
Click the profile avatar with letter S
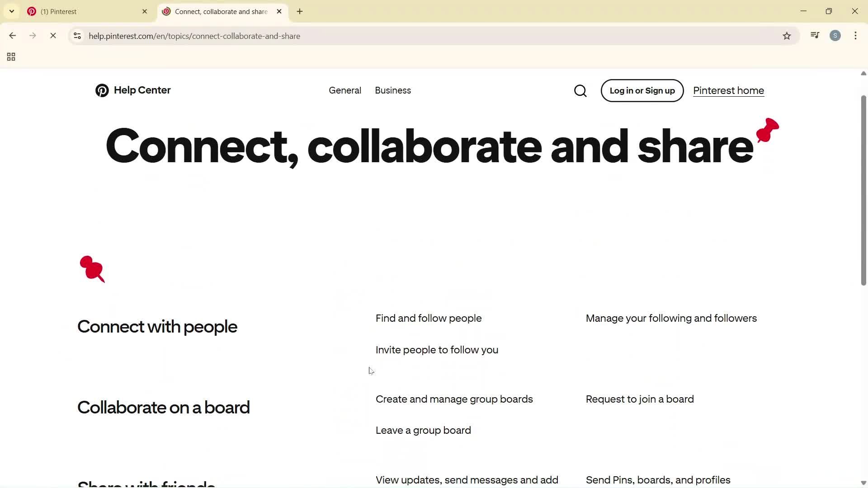click(835, 35)
